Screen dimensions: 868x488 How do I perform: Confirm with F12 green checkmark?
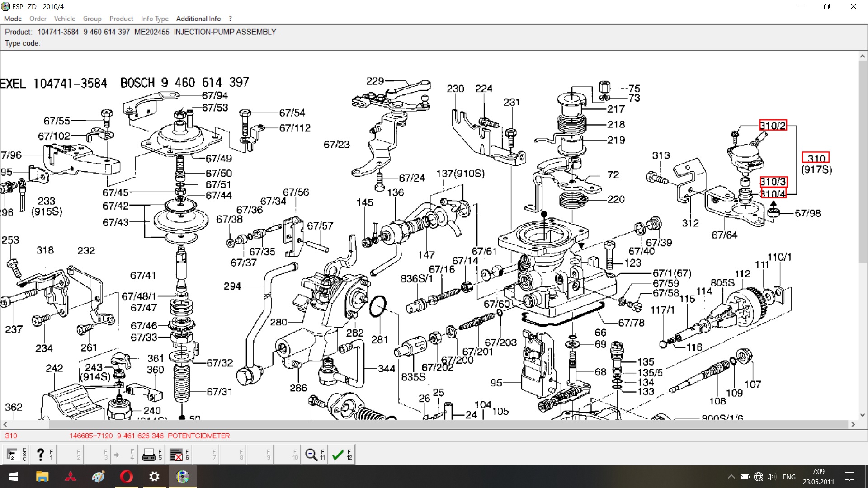342,455
